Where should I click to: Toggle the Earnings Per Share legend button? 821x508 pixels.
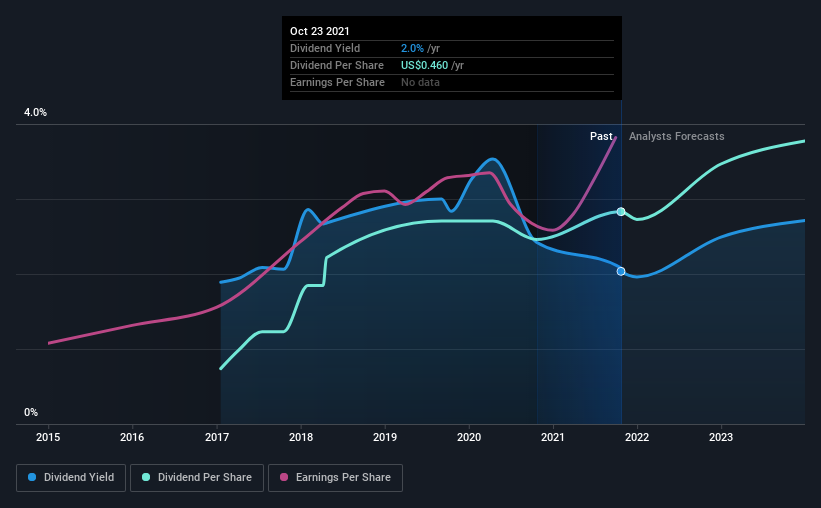click(335, 478)
